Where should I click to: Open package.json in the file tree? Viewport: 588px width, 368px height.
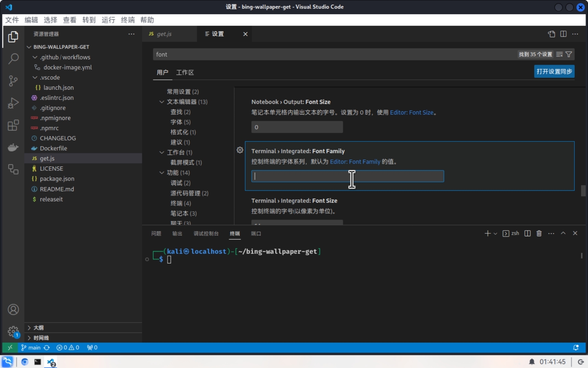[57, 179]
